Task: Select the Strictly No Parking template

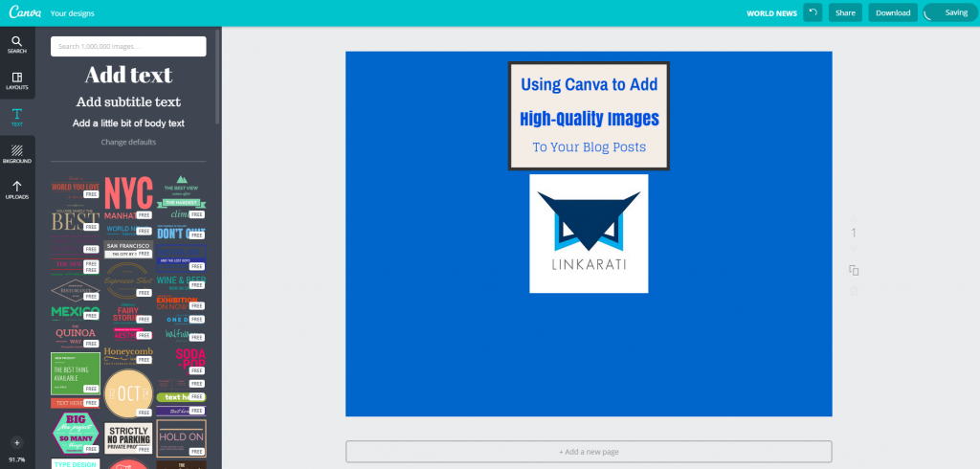Action: tap(128, 438)
